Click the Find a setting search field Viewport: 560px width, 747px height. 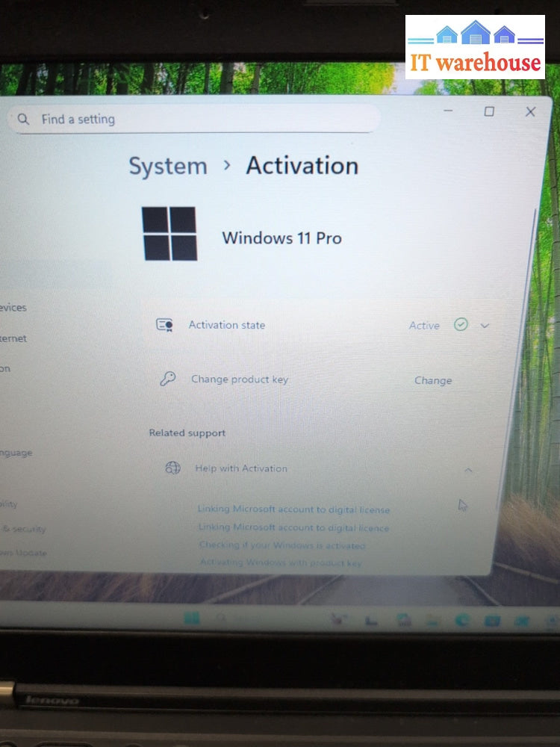point(194,119)
